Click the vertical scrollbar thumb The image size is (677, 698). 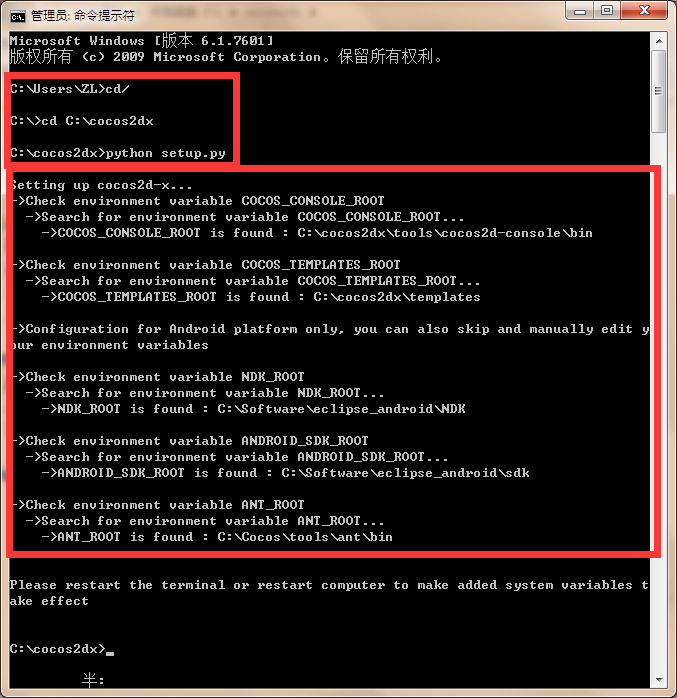click(659, 91)
